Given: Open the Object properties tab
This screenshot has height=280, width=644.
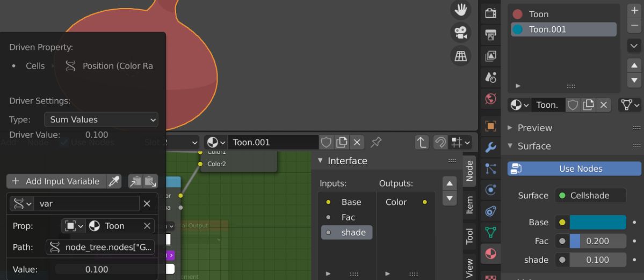Looking at the screenshot, I should pos(490,126).
